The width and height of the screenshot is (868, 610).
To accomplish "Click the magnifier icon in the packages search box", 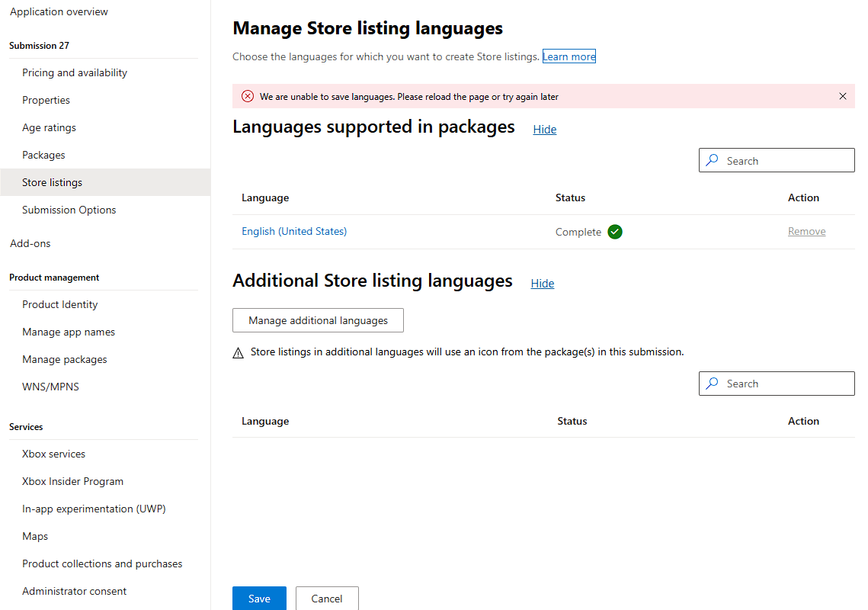I will (713, 160).
